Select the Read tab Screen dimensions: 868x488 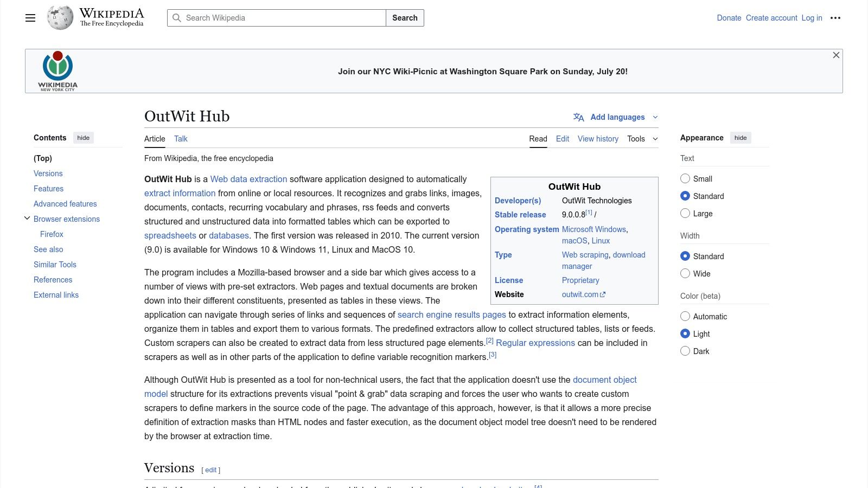[x=538, y=139]
